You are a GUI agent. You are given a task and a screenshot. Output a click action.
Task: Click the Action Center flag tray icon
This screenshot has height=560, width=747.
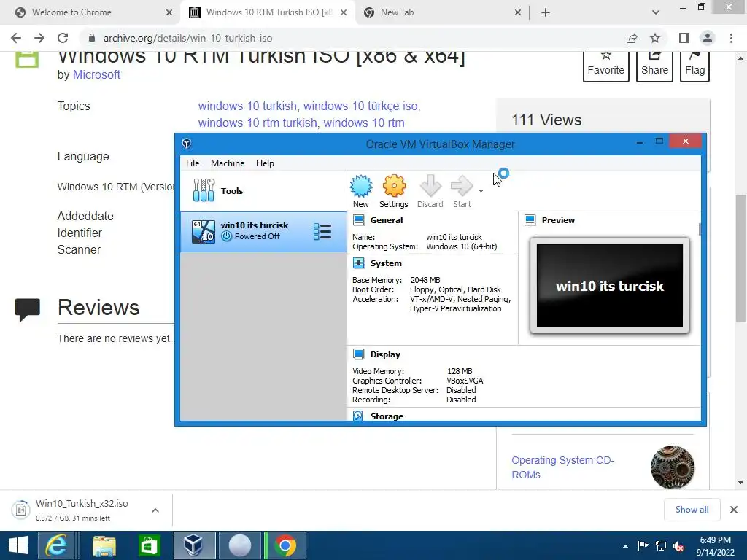643,546
